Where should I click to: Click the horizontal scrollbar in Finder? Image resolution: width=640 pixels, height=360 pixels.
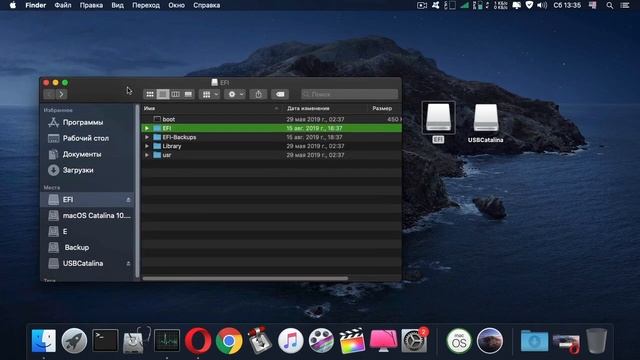coord(245,278)
